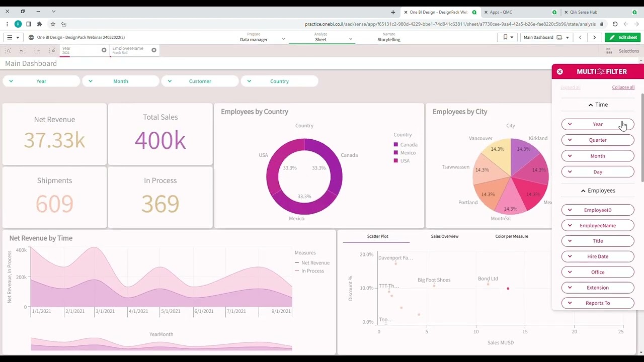
Task: Click the Mexico legend color swatch
Action: (x=396, y=153)
